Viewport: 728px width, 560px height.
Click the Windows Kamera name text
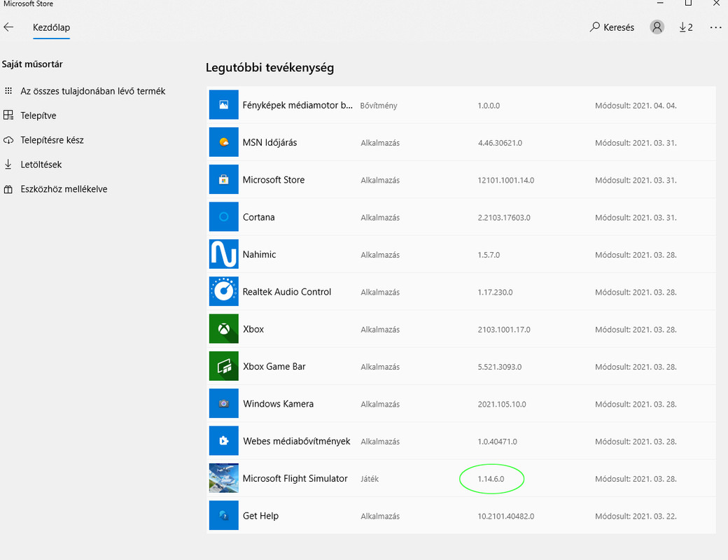[x=278, y=403]
